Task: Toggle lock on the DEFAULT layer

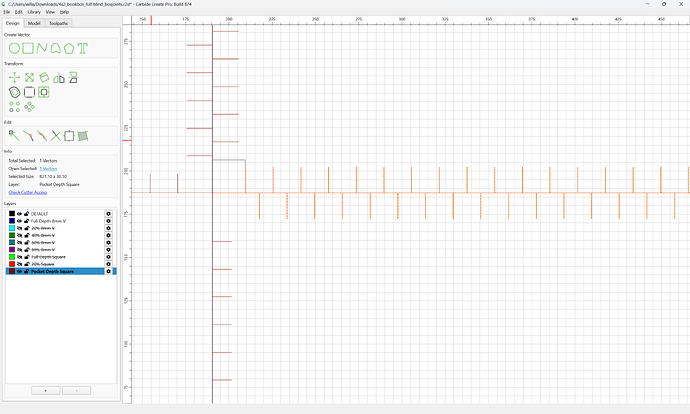Action: (x=26, y=214)
